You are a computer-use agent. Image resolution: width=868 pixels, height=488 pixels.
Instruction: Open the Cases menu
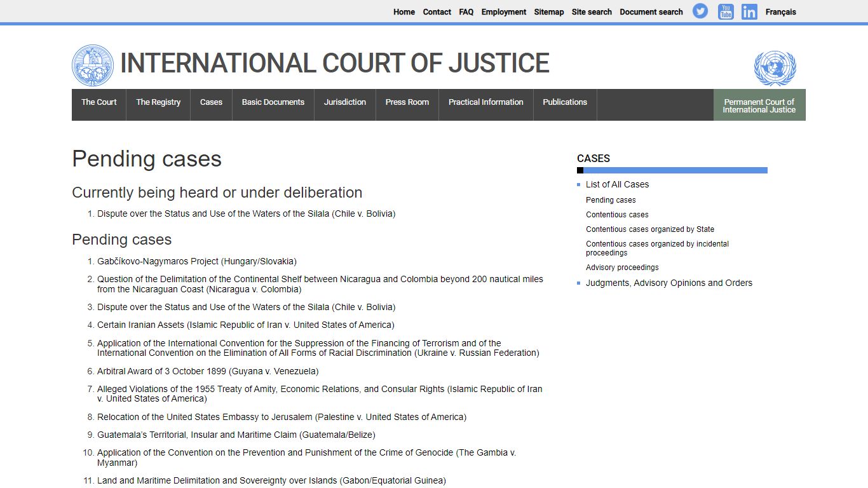tap(211, 105)
